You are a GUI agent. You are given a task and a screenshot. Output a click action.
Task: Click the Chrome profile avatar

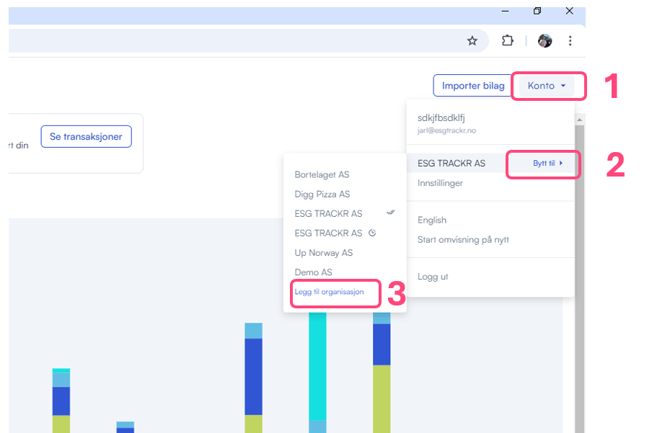(544, 41)
